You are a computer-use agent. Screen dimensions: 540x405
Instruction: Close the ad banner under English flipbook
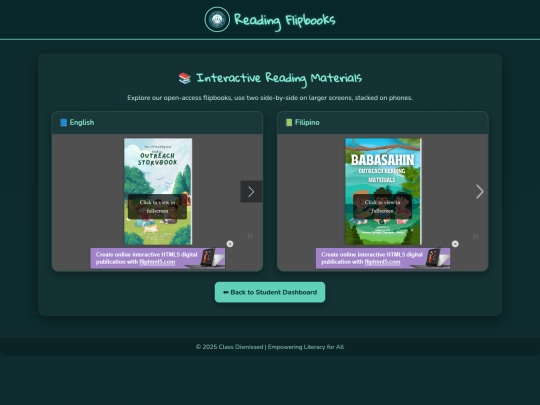(230, 244)
